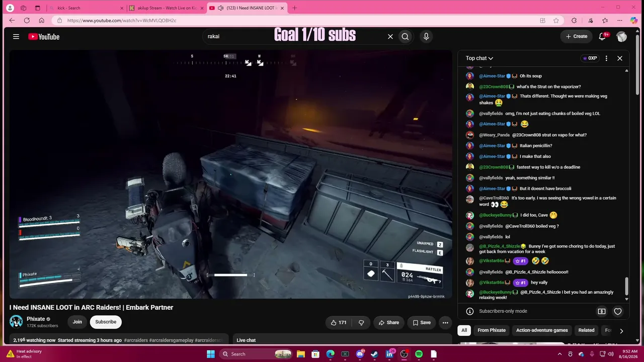
Task: Favorite this page with star icon
Action: (x=556, y=21)
